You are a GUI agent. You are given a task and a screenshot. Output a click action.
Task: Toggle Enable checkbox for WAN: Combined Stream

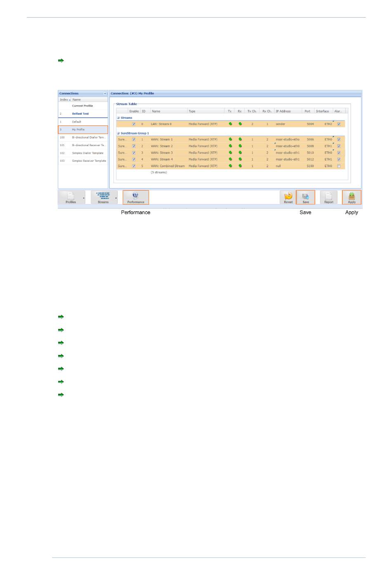click(134, 166)
